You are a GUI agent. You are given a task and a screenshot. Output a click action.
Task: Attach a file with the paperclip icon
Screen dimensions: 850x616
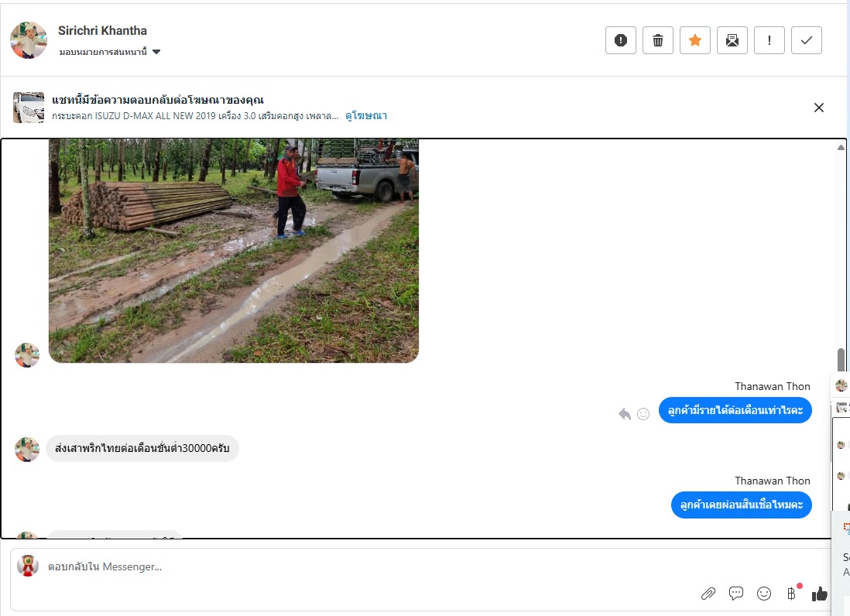point(708,594)
